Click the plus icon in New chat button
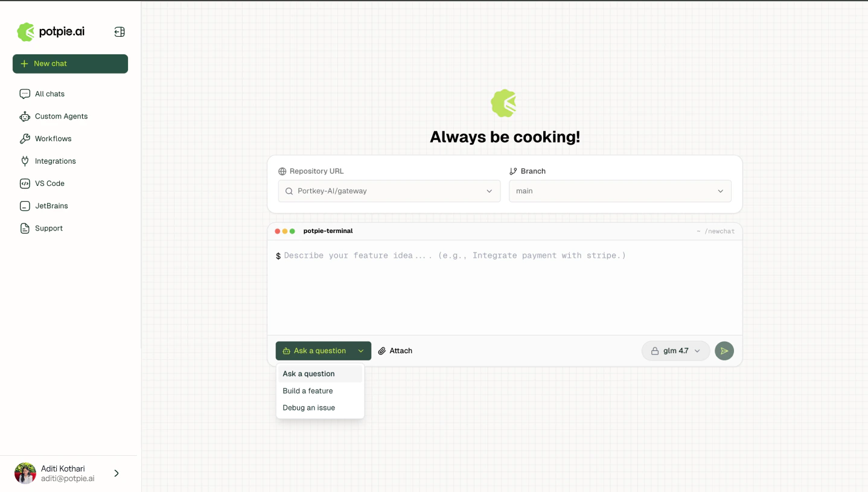Image resolution: width=868 pixels, height=492 pixels. pos(24,63)
